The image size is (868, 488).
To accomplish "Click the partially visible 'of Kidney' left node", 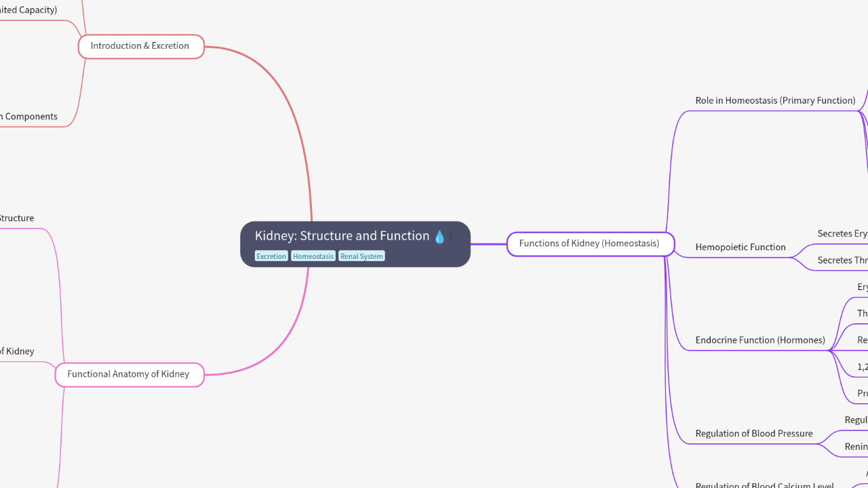I will [x=17, y=351].
